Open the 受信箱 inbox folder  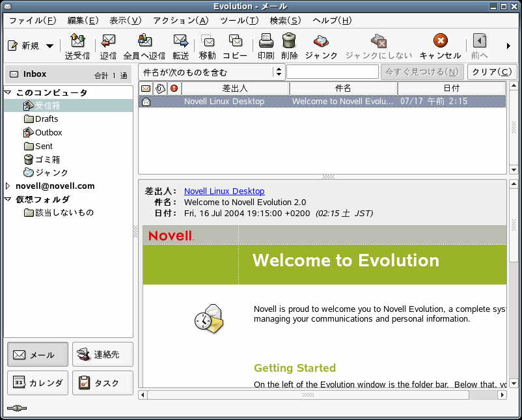tap(68, 106)
